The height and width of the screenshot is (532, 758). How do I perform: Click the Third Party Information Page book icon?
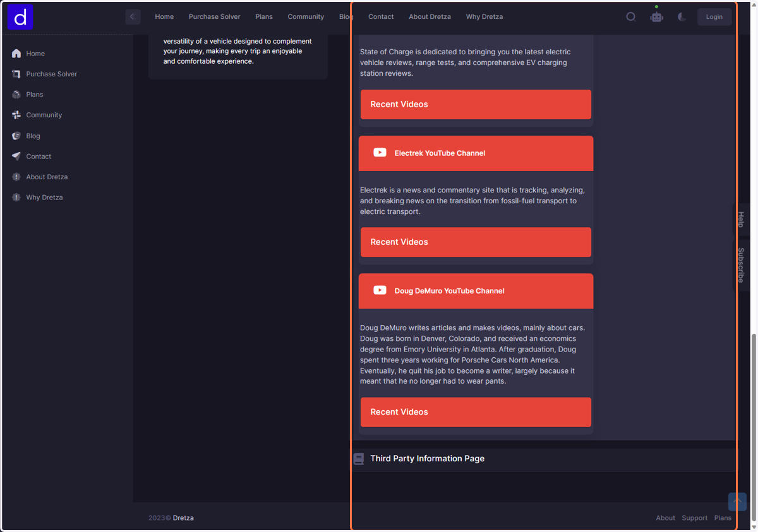(359, 459)
